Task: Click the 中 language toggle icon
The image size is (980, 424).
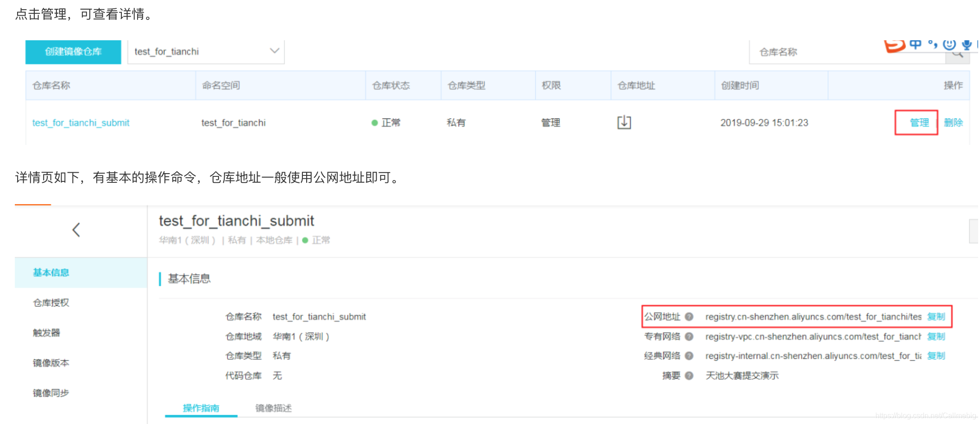Action: pyautogui.click(x=916, y=44)
